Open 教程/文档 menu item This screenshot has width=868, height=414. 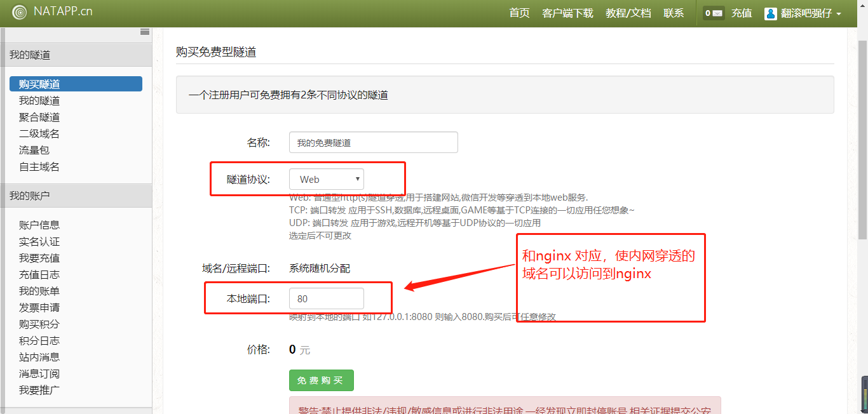[628, 13]
